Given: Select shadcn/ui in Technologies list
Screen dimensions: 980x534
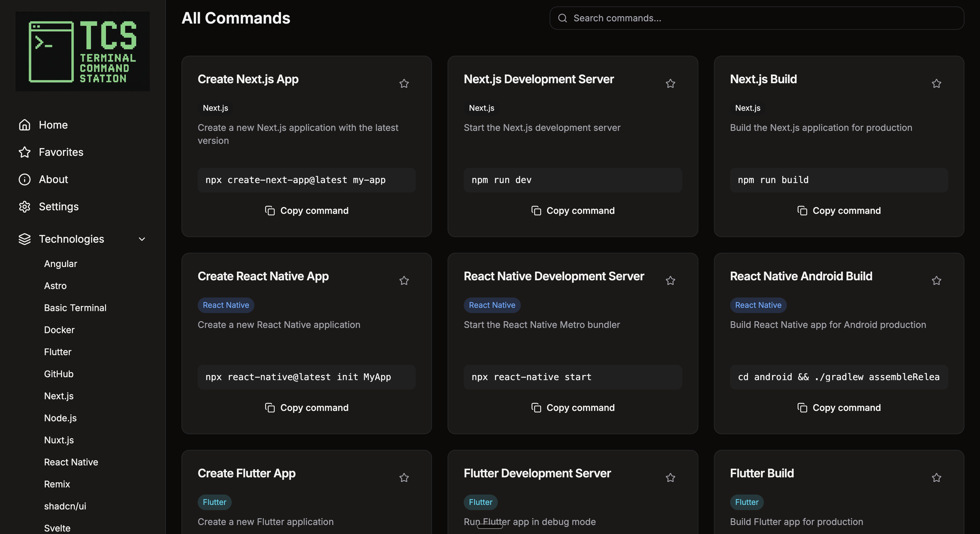Looking at the screenshot, I should click(x=65, y=506).
